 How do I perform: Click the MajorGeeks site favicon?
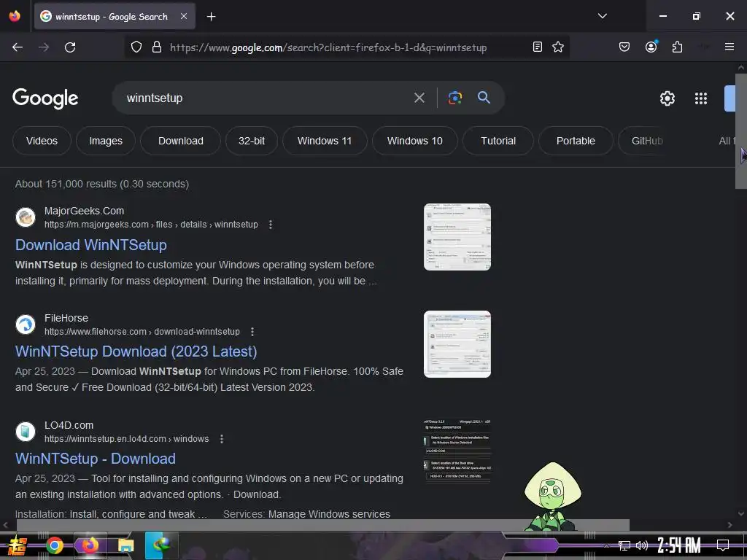(x=26, y=217)
